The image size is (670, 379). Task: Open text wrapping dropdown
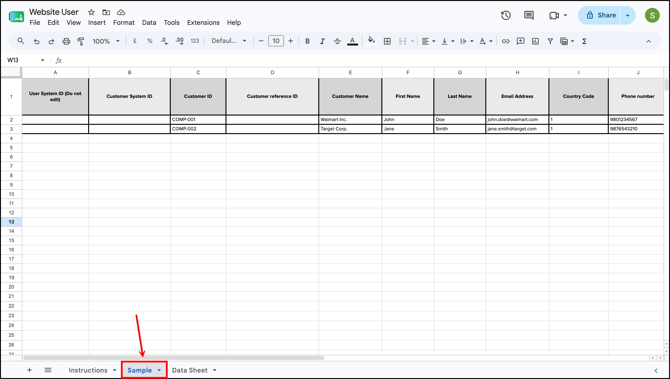coord(466,41)
